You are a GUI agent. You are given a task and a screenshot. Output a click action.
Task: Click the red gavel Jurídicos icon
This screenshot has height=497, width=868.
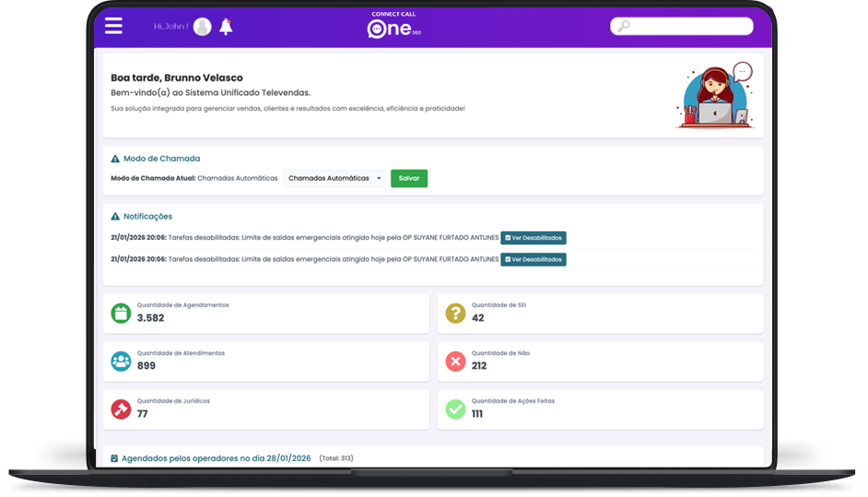[x=121, y=409]
